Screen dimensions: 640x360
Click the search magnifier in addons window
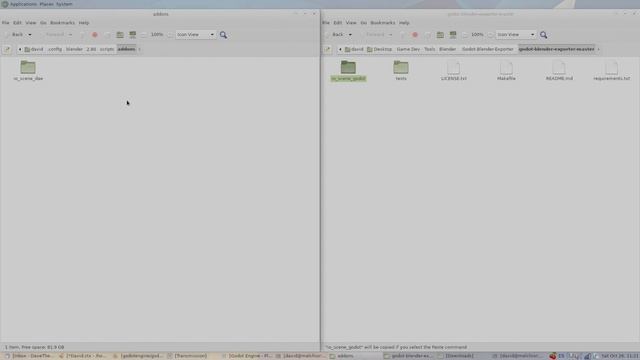[x=223, y=35]
